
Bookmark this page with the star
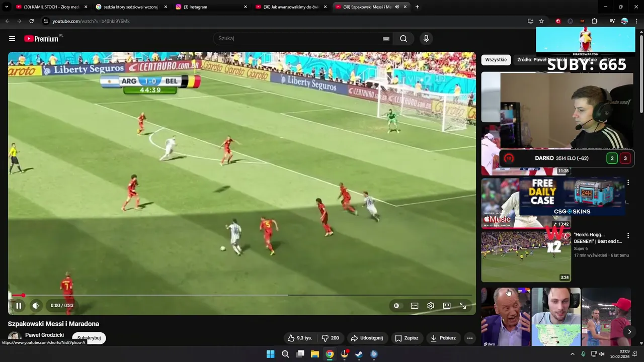541,21
